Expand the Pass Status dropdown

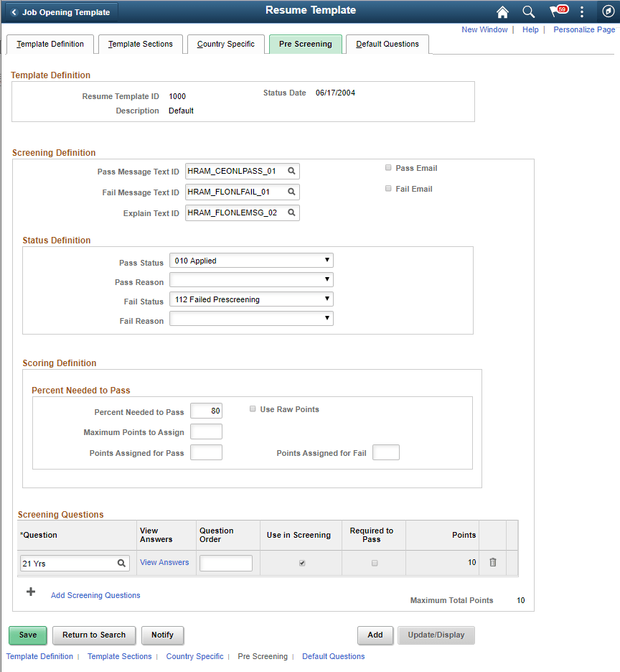(251, 261)
